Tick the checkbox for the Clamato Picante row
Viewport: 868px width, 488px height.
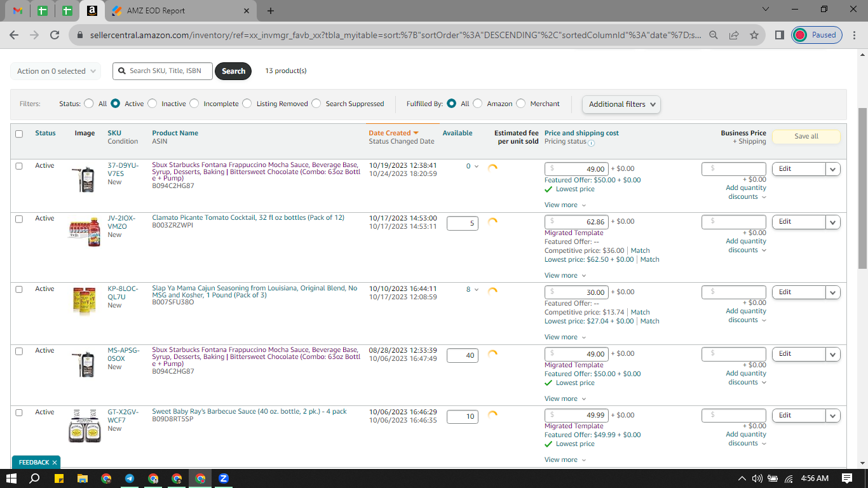pos(19,219)
